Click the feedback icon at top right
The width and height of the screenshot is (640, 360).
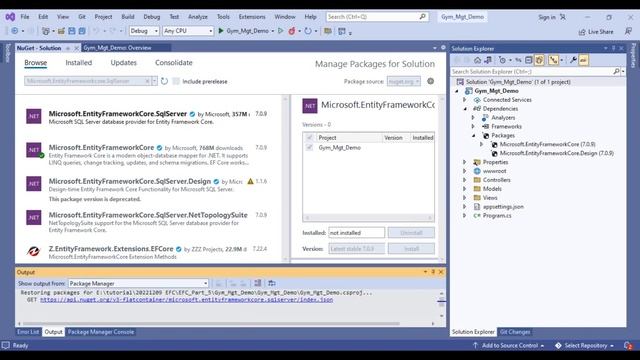click(628, 31)
